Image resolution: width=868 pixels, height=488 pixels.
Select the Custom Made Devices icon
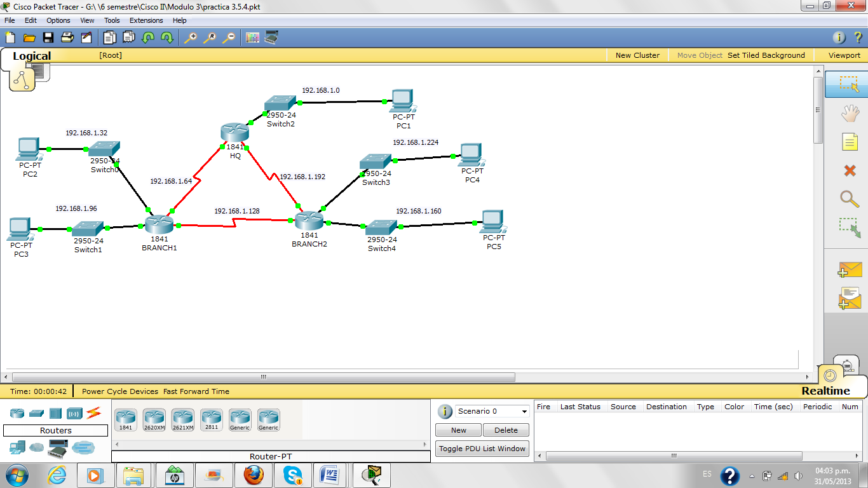point(58,448)
